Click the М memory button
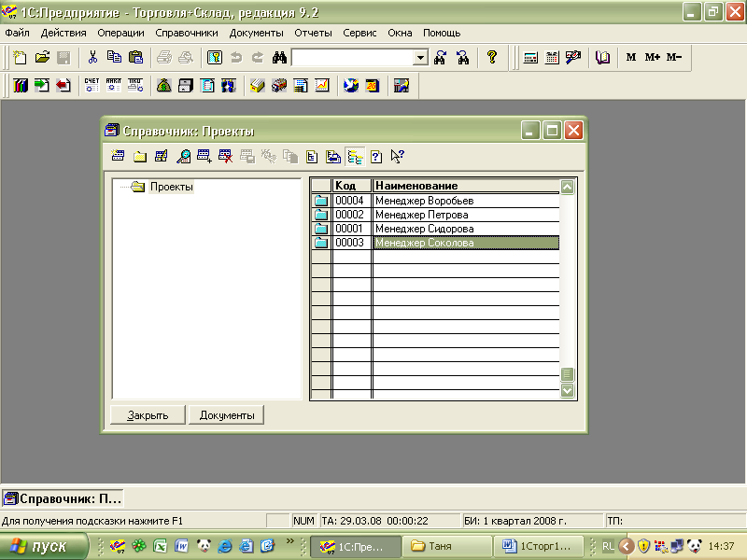The image size is (747, 560). (x=631, y=58)
